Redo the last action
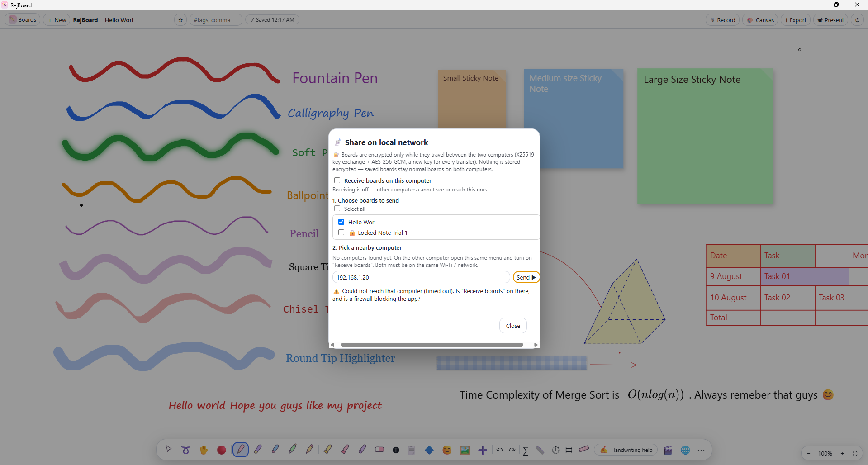Image resolution: width=868 pixels, height=465 pixels. tap(512, 450)
